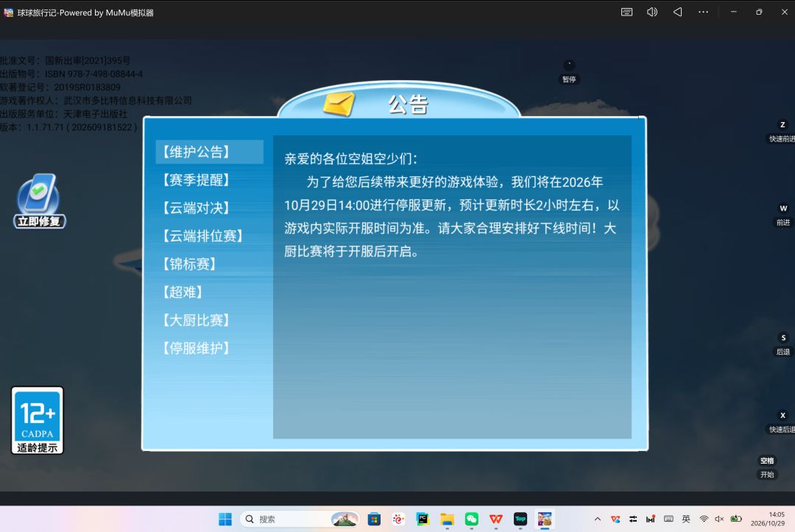The width and height of the screenshot is (795, 532).
Task: Click the 亲爱的各位空姐空少们 greeting text
Action: [x=351, y=159]
